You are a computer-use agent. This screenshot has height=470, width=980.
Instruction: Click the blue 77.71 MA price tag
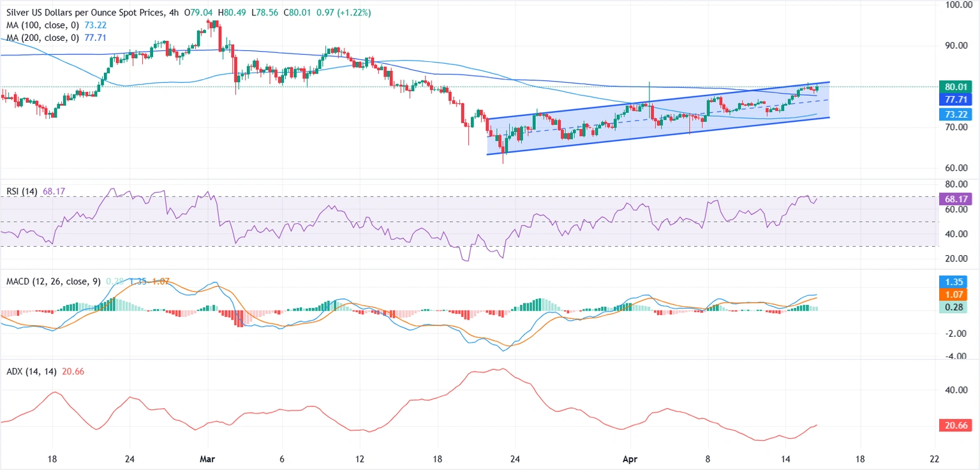[956, 100]
